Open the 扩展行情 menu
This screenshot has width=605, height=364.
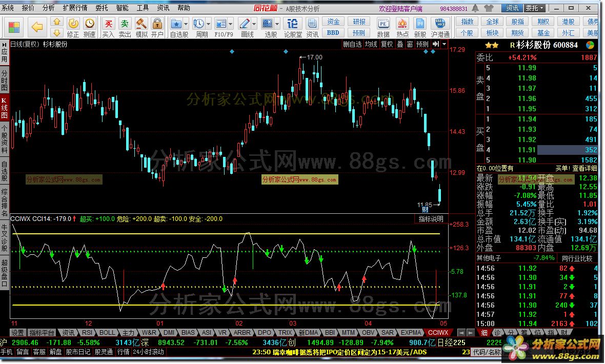click(x=75, y=8)
